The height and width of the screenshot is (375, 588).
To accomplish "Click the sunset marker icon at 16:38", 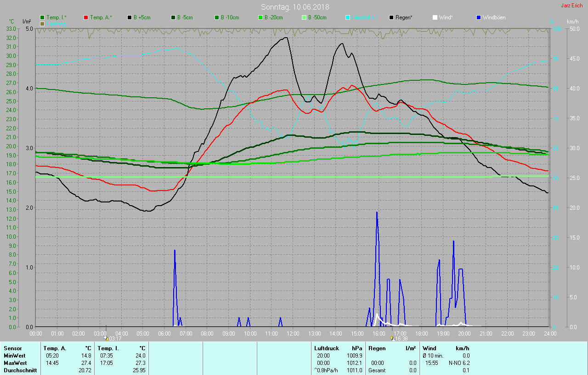I will click(392, 339).
